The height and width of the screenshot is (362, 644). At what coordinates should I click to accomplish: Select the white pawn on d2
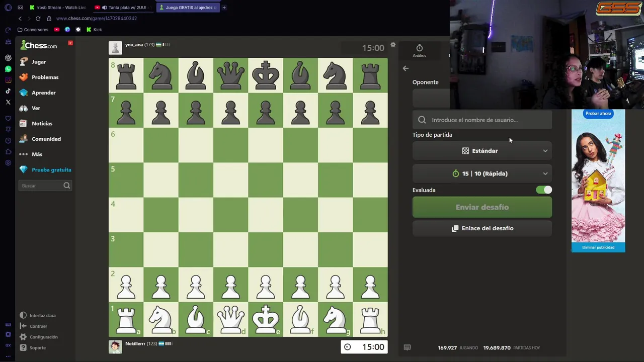[231, 285]
